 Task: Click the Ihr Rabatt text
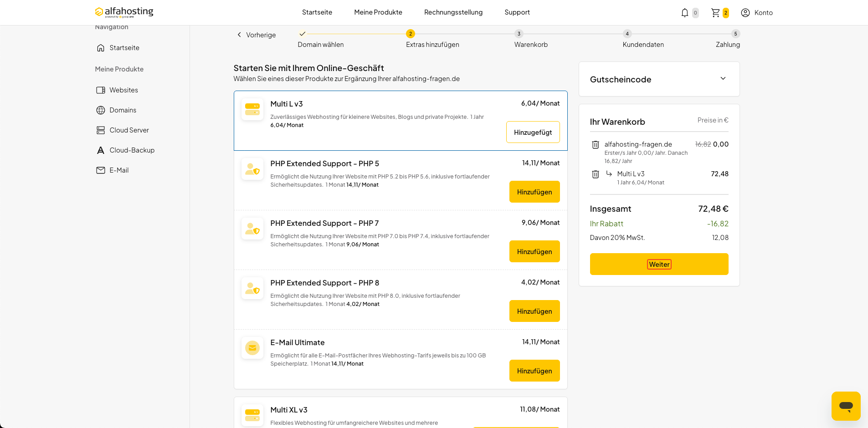606,224
